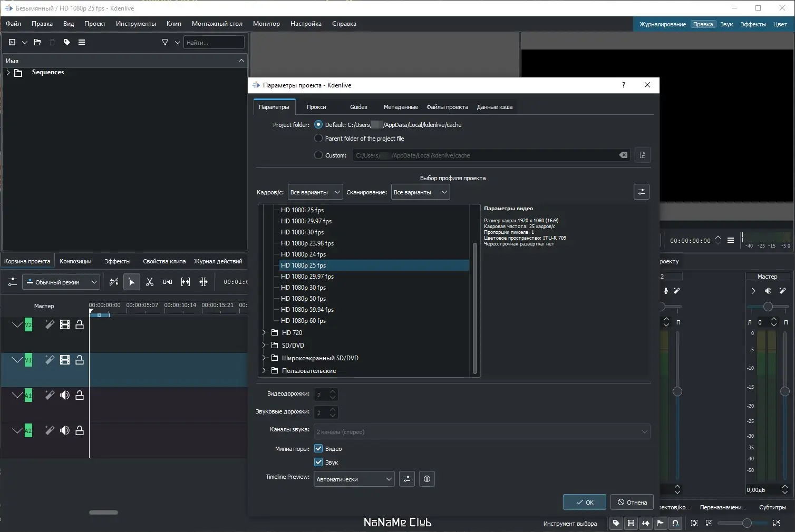Uncheck the Видео thumbnails checkbox
Image resolution: width=795 pixels, height=532 pixels.
tap(318, 449)
